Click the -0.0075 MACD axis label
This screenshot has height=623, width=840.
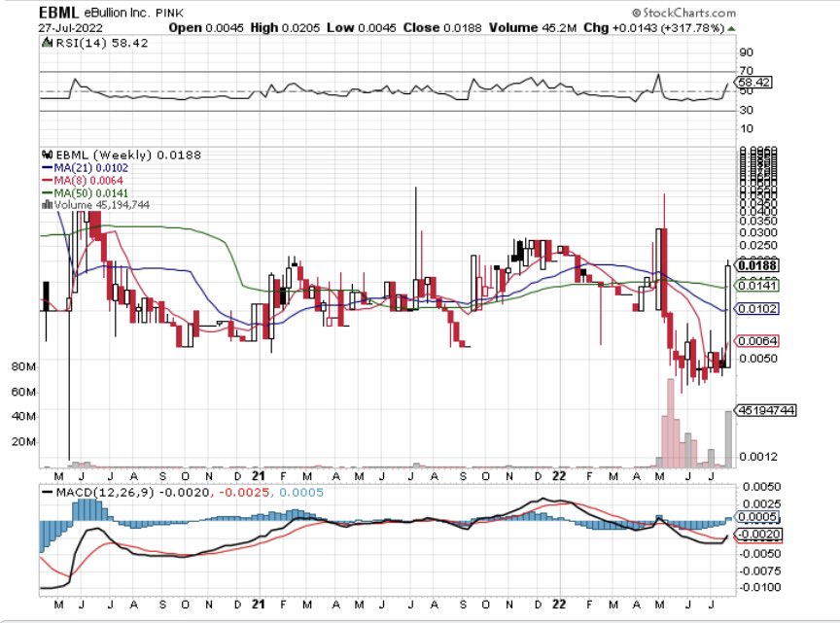click(x=760, y=571)
